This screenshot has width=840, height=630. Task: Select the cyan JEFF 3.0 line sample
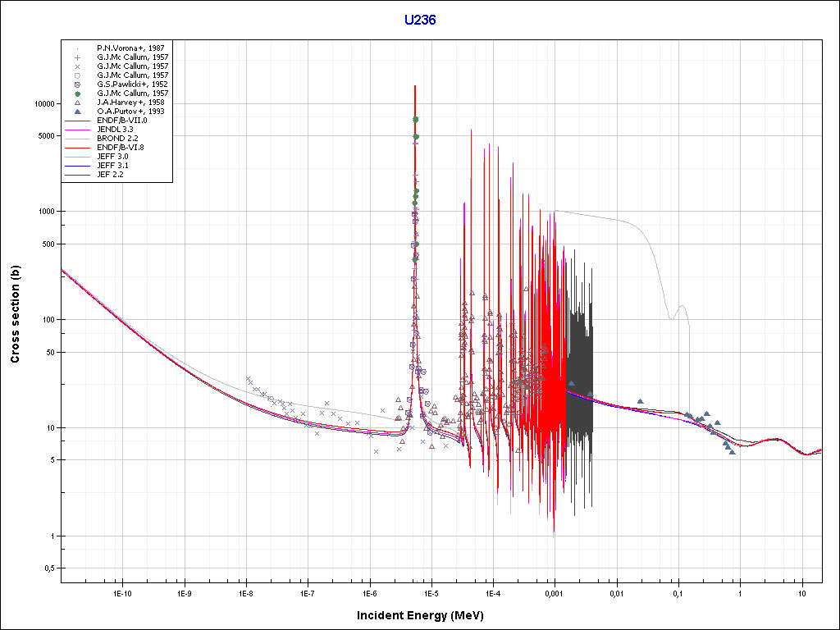point(76,157)
